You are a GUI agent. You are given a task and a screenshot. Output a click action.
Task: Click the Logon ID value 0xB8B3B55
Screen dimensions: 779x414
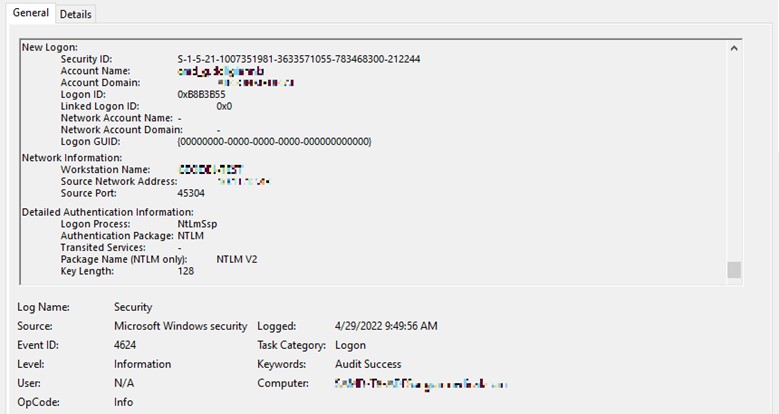click(204, 94)
